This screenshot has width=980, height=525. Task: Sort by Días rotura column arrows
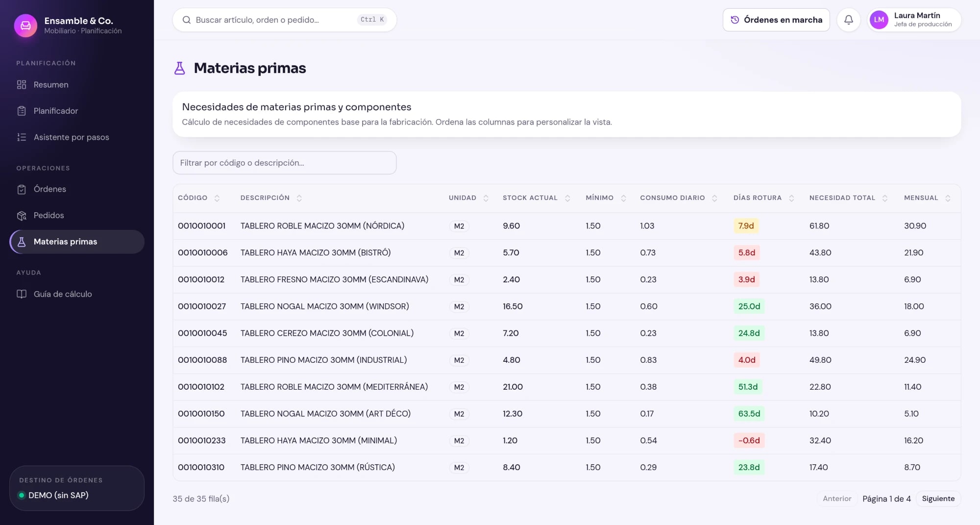click(791, 198)
